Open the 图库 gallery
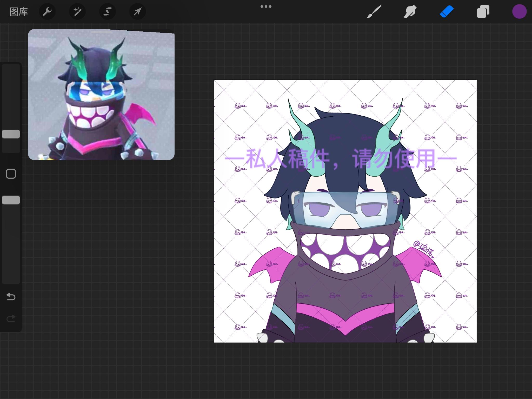Viewport: 532px width, 399px height. (x=19, y=12)
